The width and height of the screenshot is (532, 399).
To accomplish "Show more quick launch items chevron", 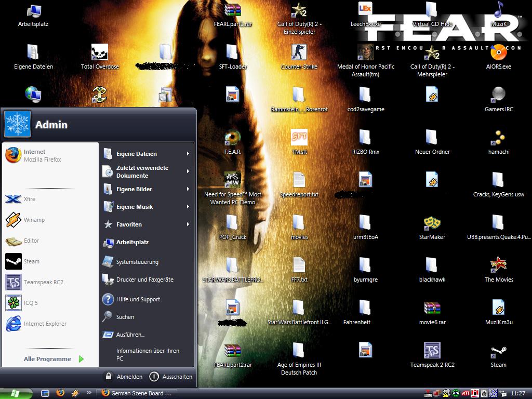I will 89,393.
